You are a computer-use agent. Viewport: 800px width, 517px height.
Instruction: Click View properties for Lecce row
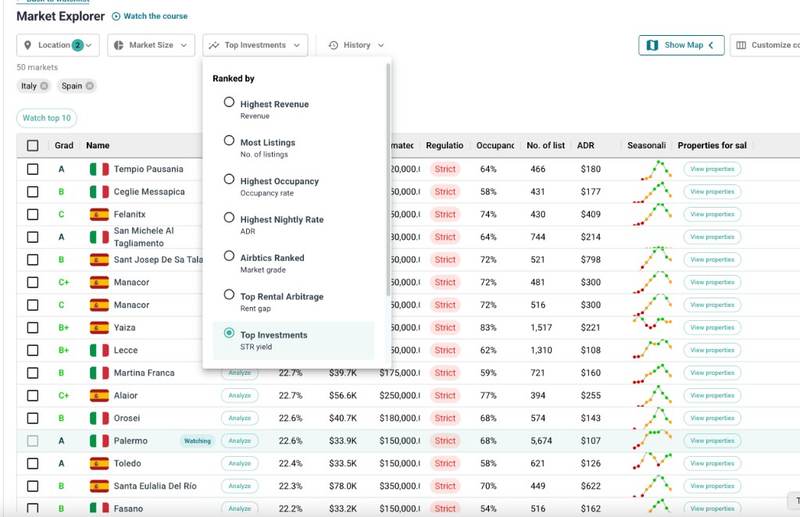(x=712, y=350)
